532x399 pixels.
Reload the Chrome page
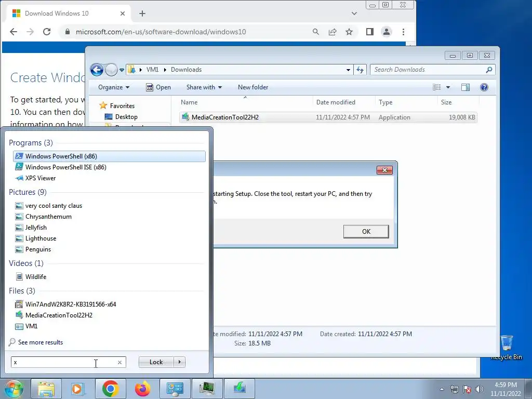click(47, 32)
